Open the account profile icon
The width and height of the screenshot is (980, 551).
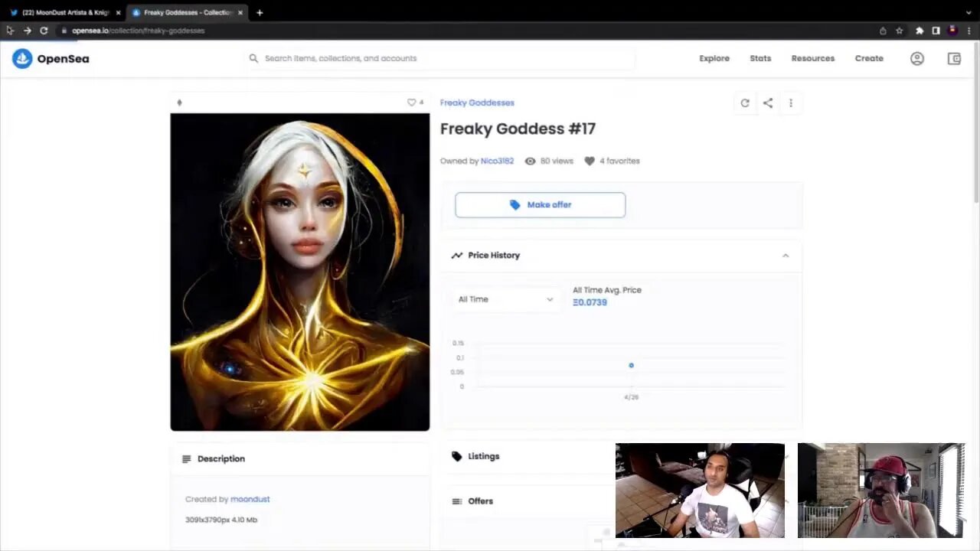pyautogui.click(x=916, y=58)
